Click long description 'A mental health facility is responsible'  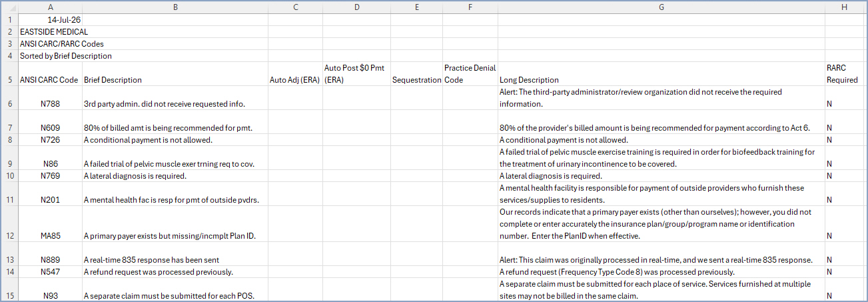[x=661, y=194]
